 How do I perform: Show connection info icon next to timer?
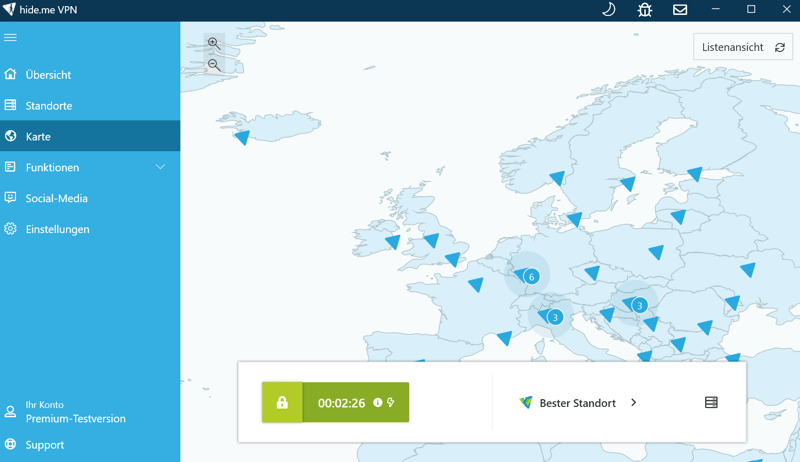click(x=378, y=402)
